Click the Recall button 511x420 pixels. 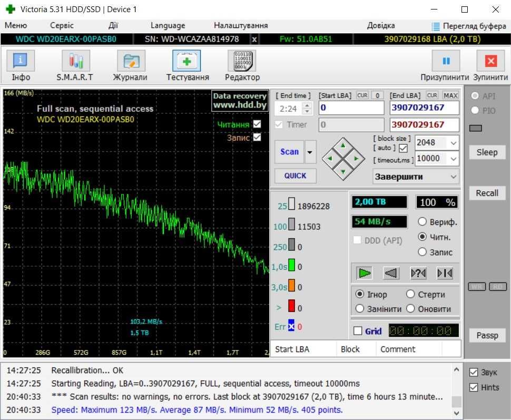487,193
